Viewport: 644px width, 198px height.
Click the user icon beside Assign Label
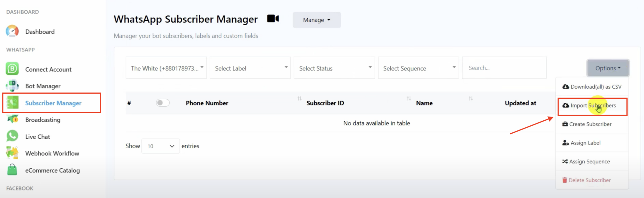(x=565, y=143)
